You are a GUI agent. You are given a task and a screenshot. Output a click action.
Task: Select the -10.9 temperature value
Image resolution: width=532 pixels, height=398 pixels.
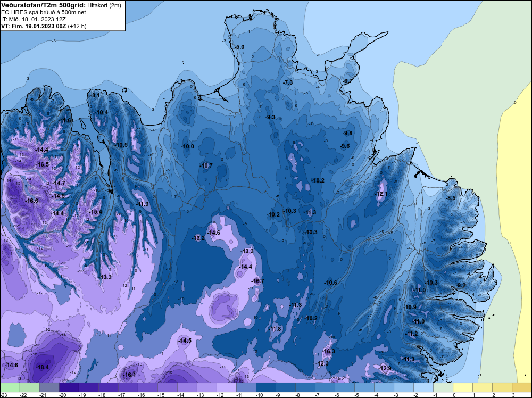(x=410, y=307)
